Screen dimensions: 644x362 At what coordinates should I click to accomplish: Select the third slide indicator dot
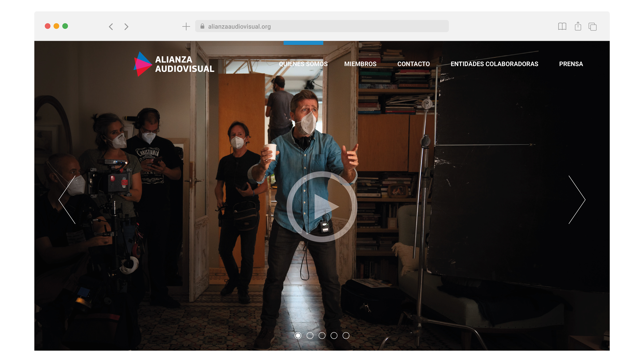point(322,336)
